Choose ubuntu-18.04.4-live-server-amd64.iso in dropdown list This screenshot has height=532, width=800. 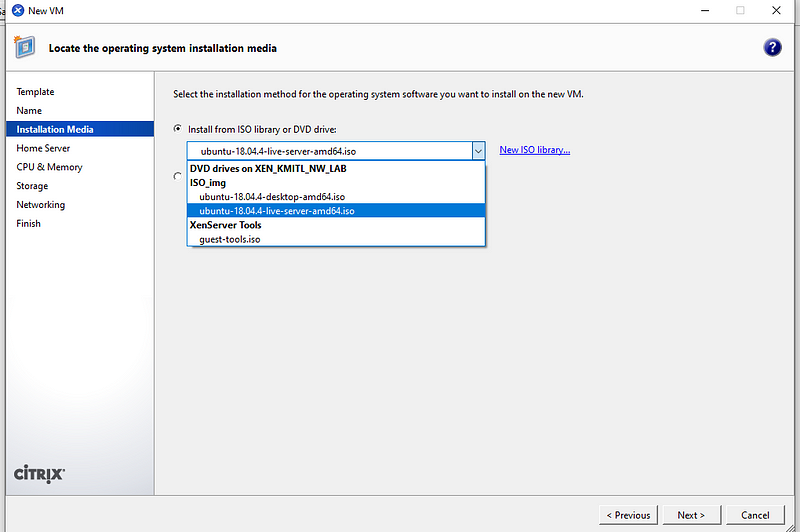point(336,211)
